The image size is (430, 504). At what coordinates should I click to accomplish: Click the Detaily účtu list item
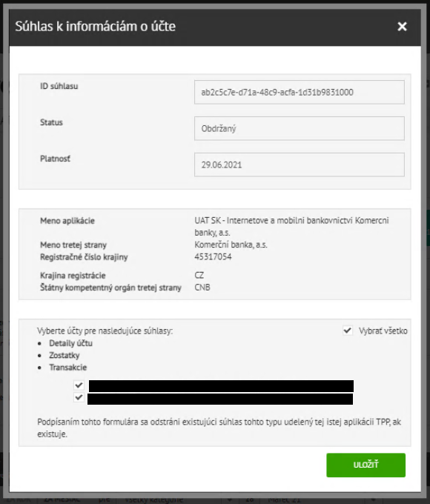coord(70,343)
